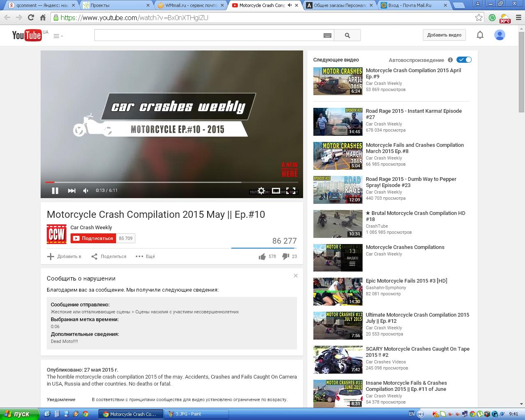Viewport: 525px width, 420px height.
Task: Open CrashTube channel link
Action: [377, 226]
